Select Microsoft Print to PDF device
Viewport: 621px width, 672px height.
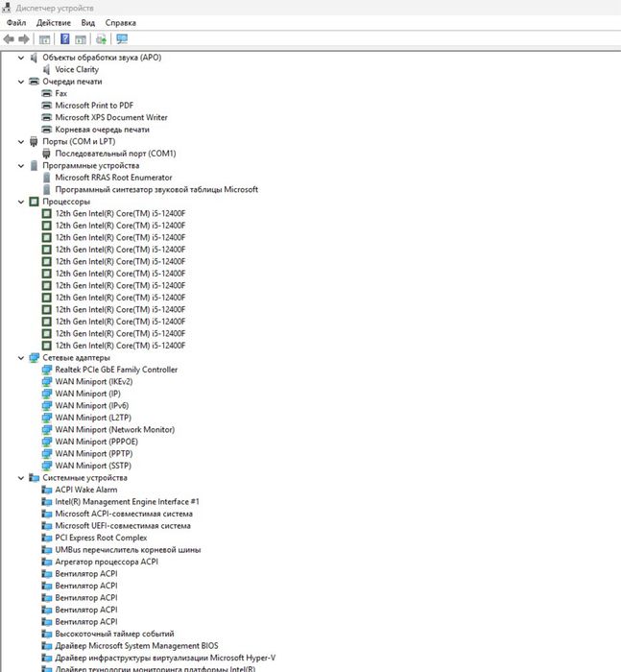94,106
